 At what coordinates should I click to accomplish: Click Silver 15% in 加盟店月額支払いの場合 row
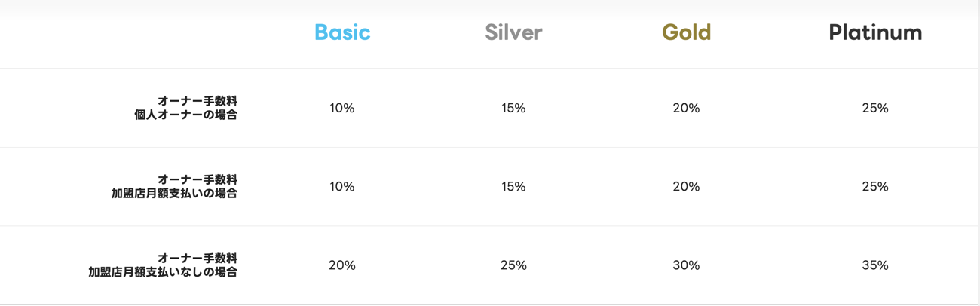(513, 186)
